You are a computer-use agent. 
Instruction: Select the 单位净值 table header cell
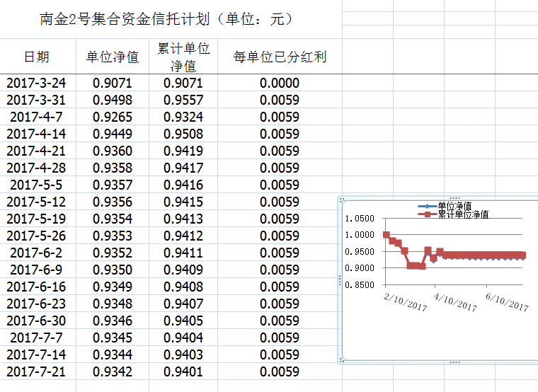113,57
